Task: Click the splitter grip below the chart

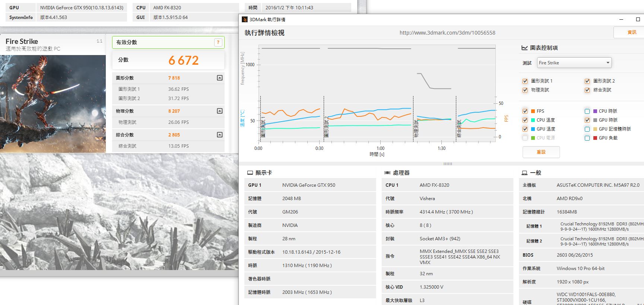Action: pos(448,164)
